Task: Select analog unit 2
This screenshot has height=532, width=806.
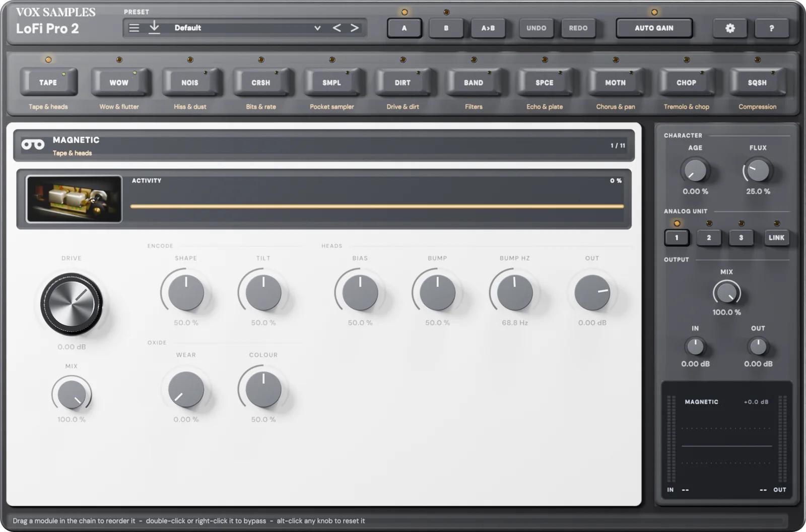Action: [709, 237]
